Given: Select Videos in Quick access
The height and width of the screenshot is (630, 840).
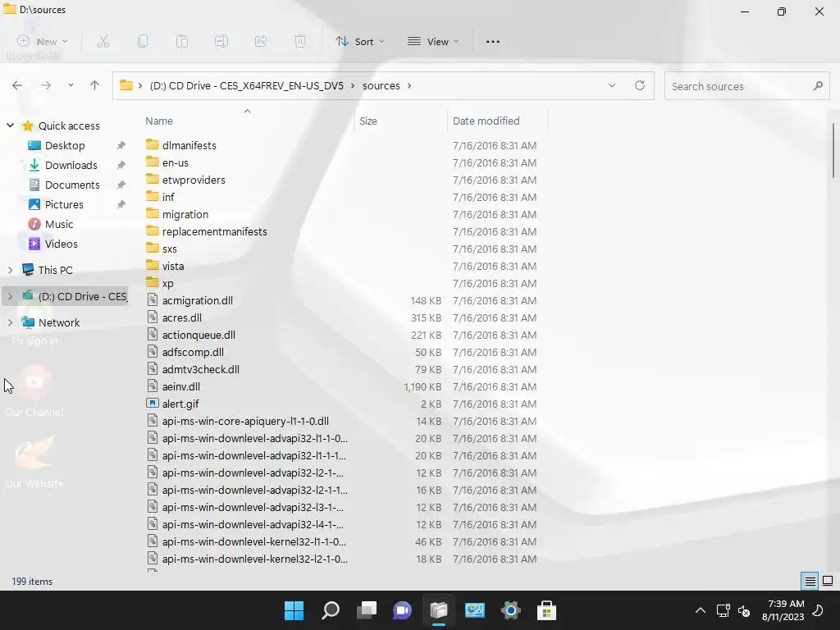Looking at the screenshot, I should pos(61,244).
